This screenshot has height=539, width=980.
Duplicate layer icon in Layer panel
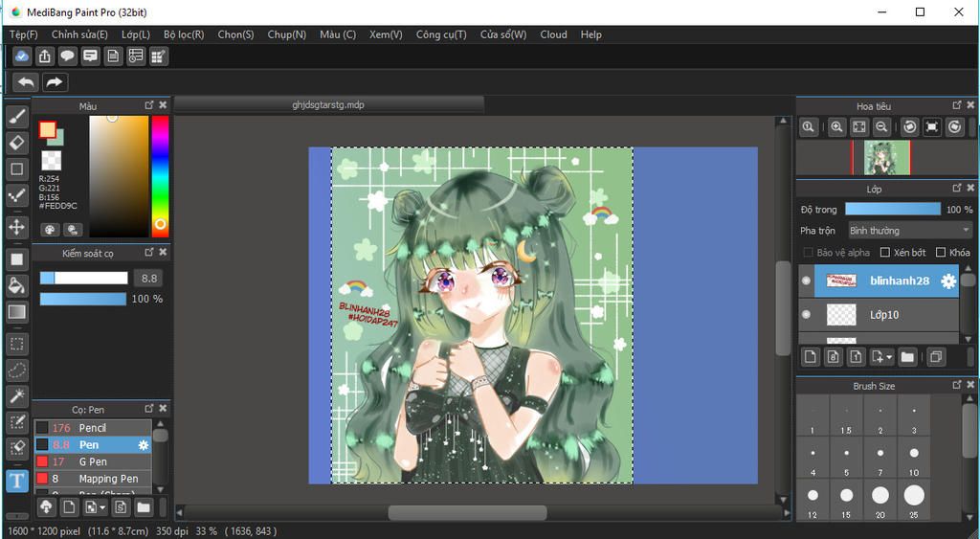pos(936,357)
